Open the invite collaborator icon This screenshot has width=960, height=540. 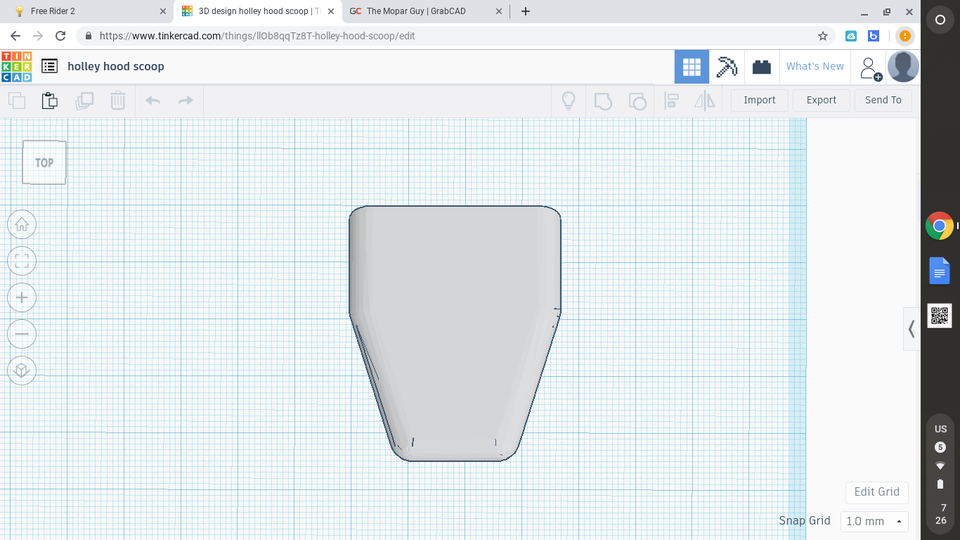[x=871, y=69]
